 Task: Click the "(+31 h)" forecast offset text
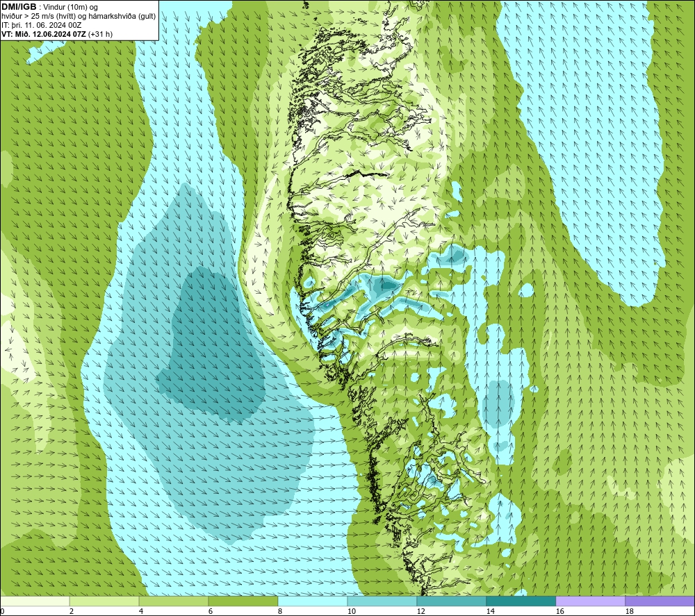(101, 34)
